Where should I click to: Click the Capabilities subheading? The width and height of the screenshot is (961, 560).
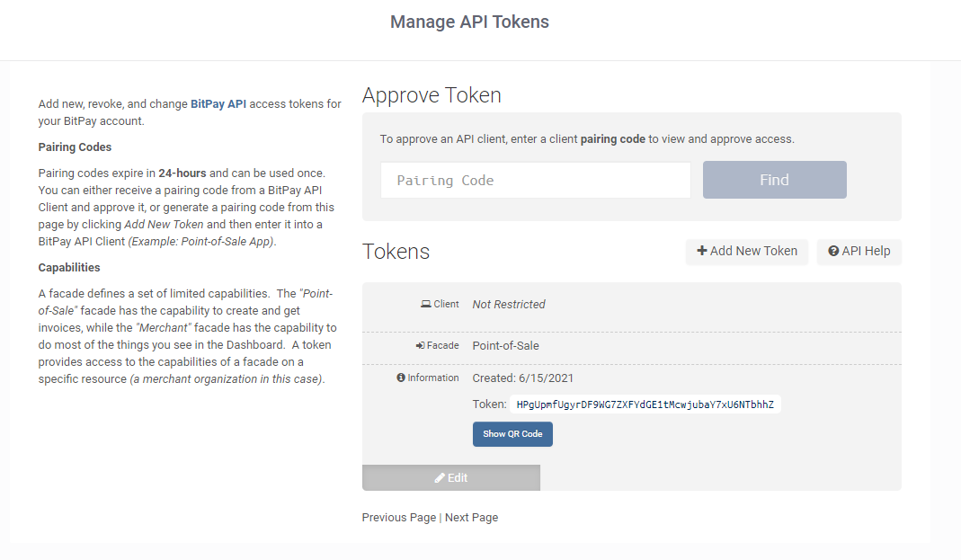point(69,268)
